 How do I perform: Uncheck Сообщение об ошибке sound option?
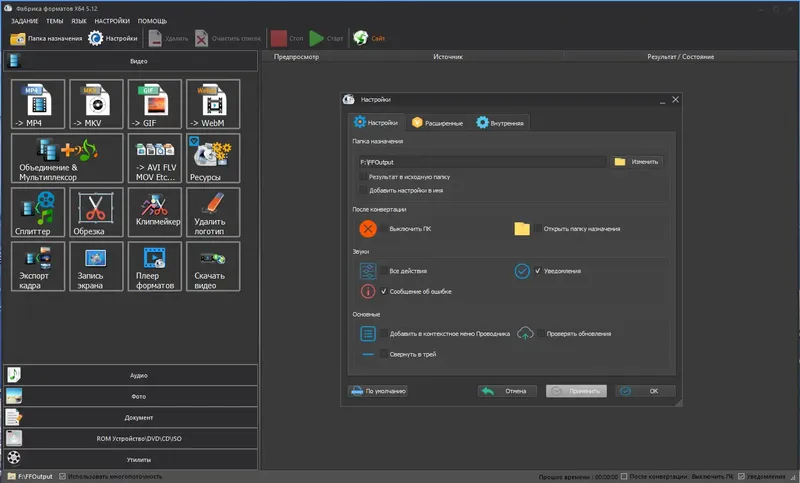click(x=384, y=291)
